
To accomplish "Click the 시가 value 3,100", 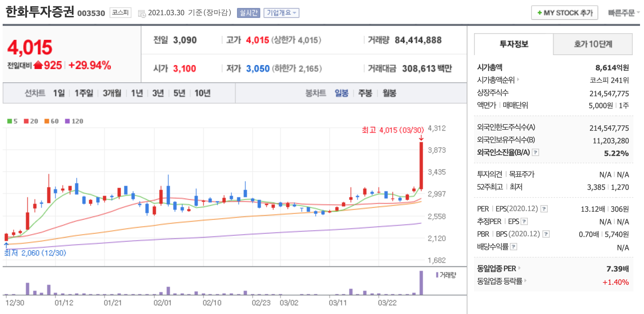I will [185, 69].
